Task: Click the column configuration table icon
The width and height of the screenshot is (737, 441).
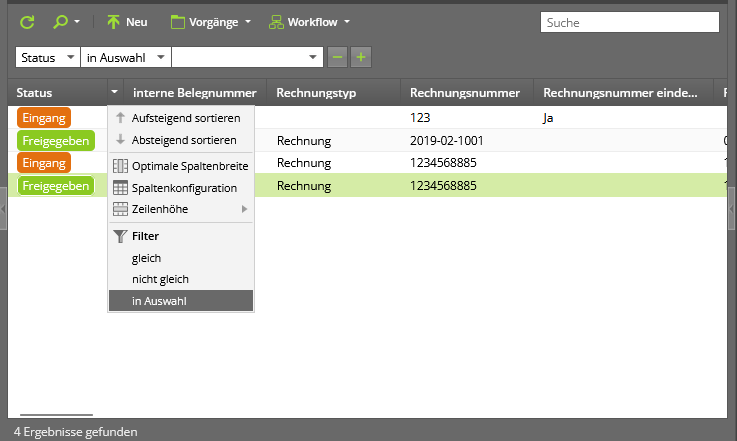Action: (120, 188)
